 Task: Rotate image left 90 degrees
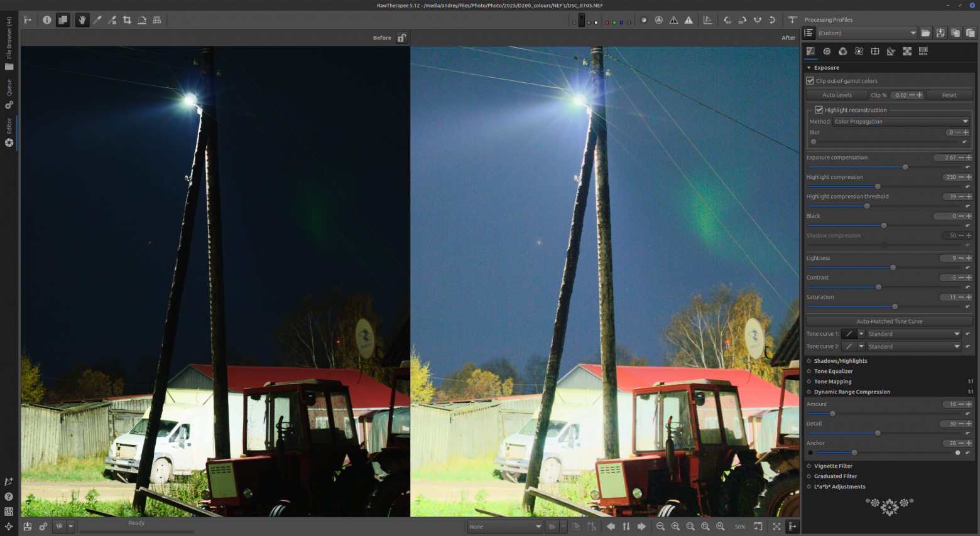727,20
